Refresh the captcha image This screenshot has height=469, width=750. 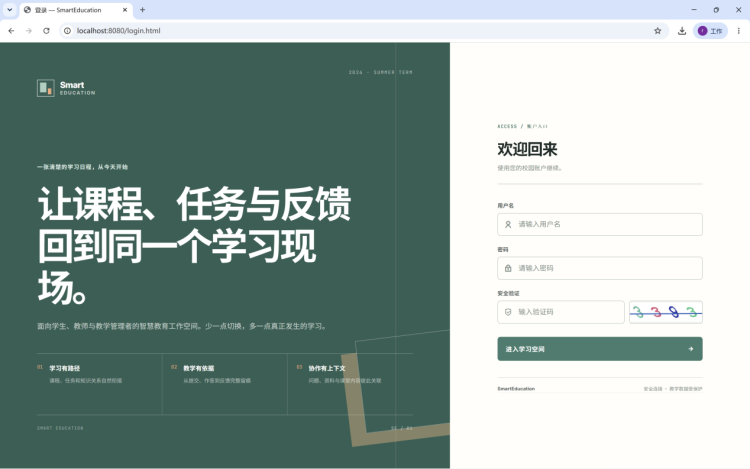click(666, 312)
